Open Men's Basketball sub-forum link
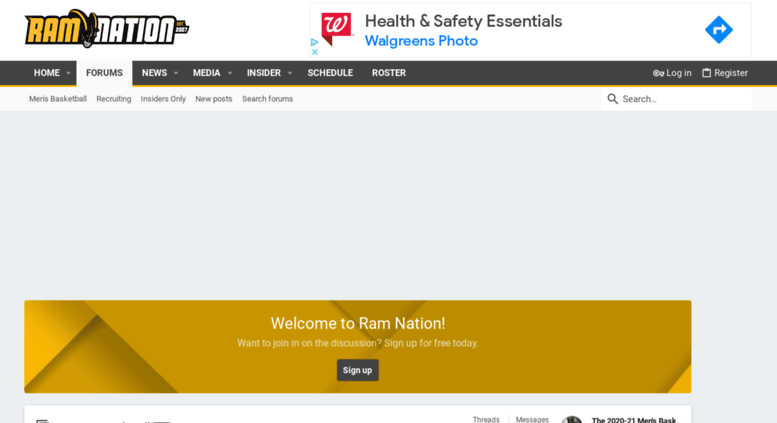Image resolution: width=777 pixels, height=423 pixels. (58, 99)
